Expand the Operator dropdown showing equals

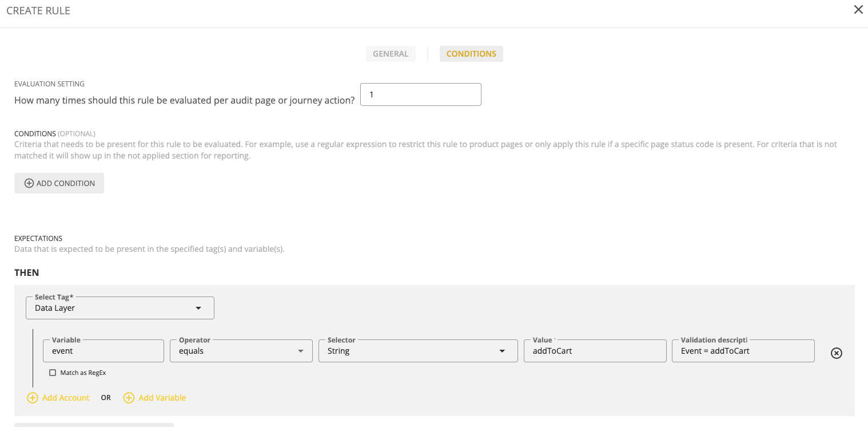[x=241, y=351]
